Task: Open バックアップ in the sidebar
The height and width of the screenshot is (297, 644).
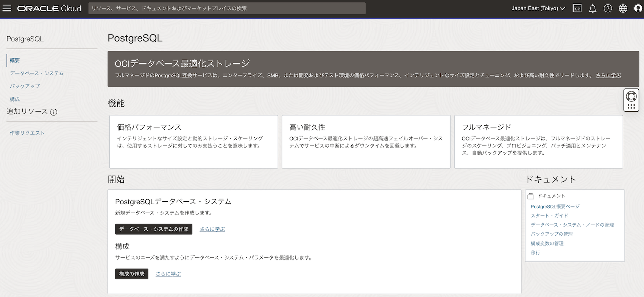Action: pos(25,86)
